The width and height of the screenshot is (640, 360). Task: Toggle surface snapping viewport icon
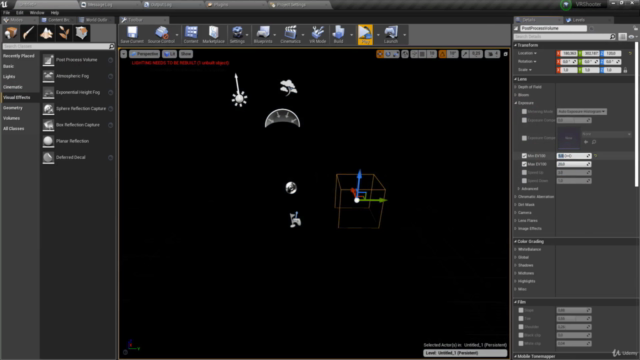coord(414,54)
